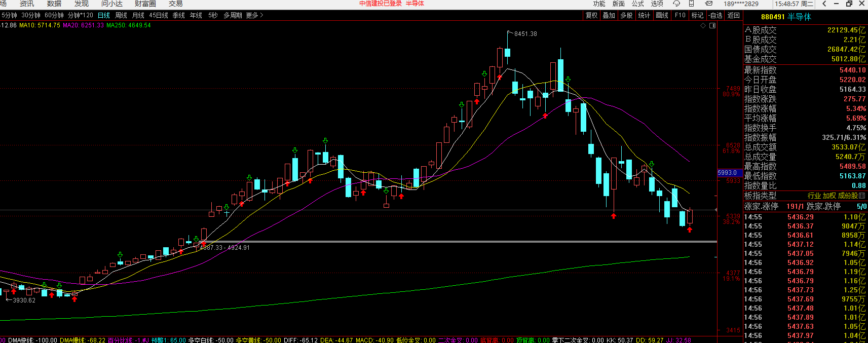Screen dimensions: 868x343
Task: Open the 财富圈 menu
Action: point(145,4)
